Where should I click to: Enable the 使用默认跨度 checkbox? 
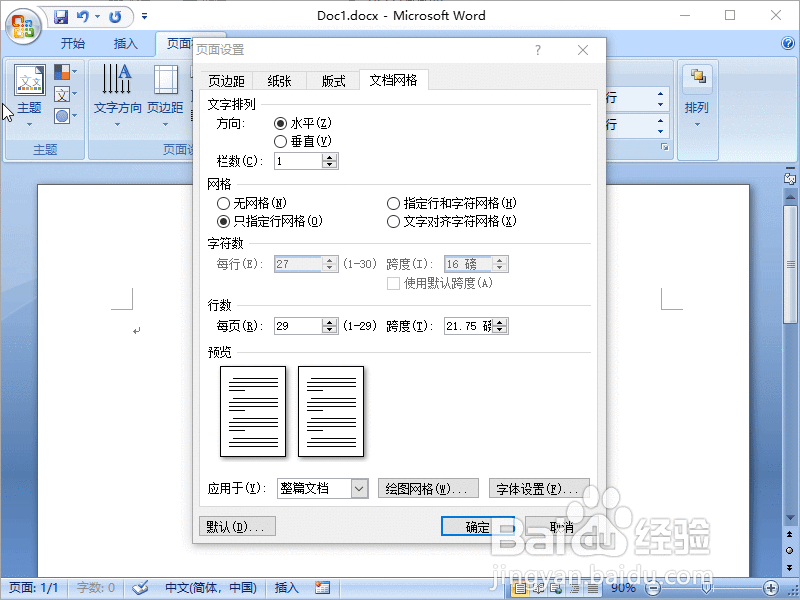[394, 283]
